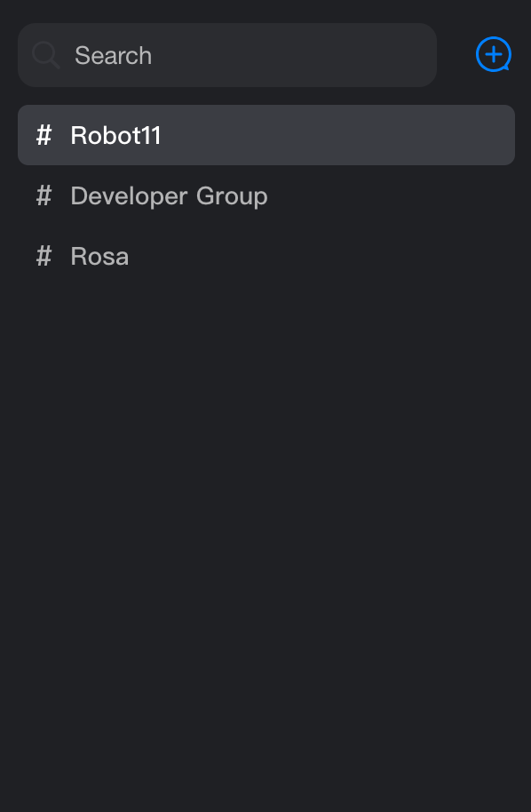Select the highlighted Robot11 row
Image resolution: width=531 pixels, height=812 pixels.
pyautogui.click(x=266, y=135)
